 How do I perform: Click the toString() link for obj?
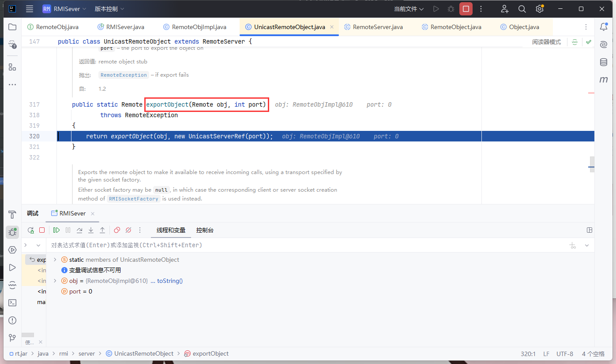click(169, 281)
